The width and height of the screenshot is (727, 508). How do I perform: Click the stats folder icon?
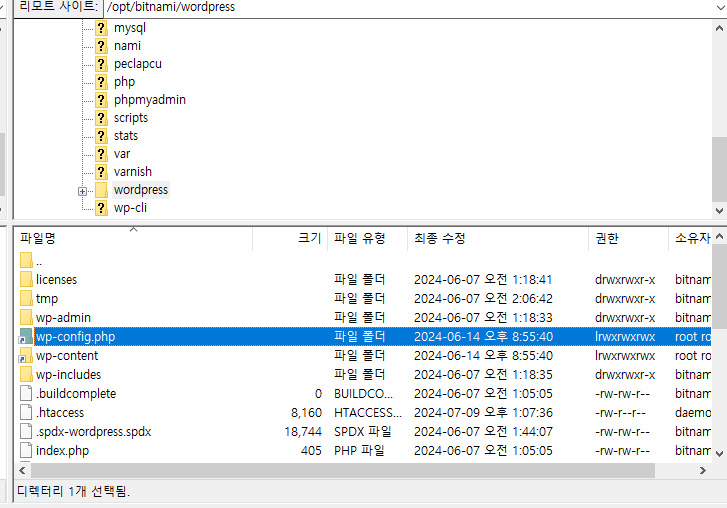tap(101, 136)
